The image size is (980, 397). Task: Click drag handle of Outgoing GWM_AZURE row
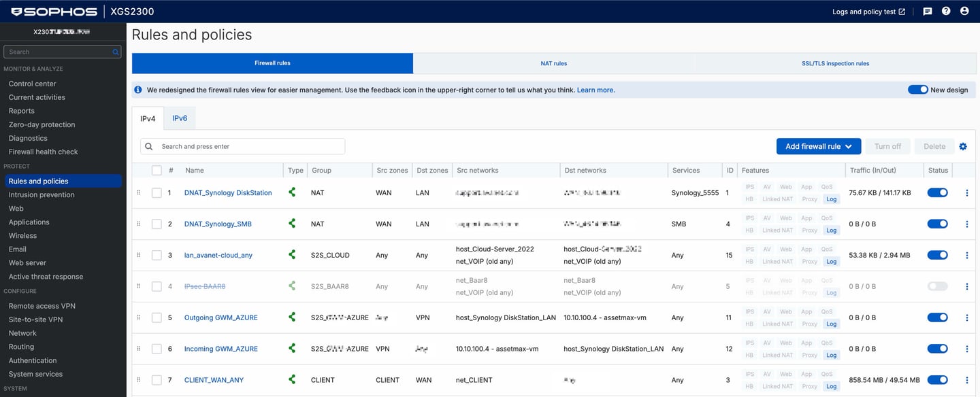tap(138, 317)
